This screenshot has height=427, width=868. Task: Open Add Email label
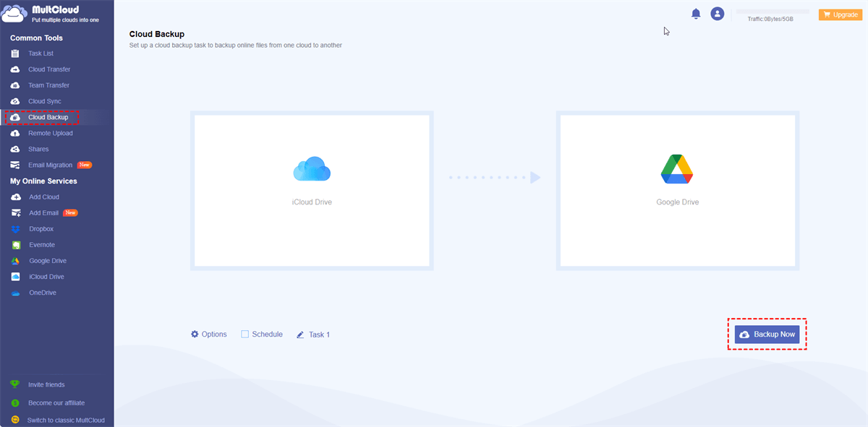(43, 212)
